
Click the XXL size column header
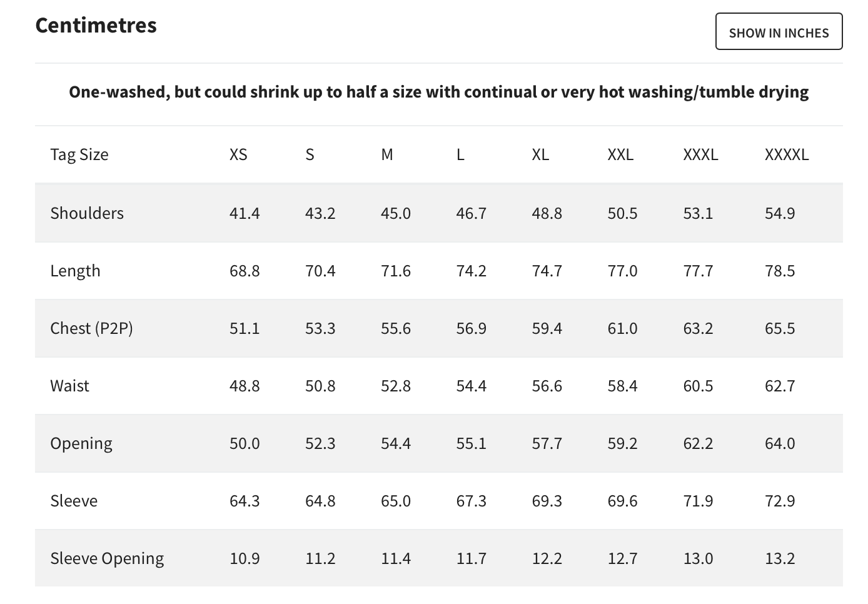click(x=620, y=154)
